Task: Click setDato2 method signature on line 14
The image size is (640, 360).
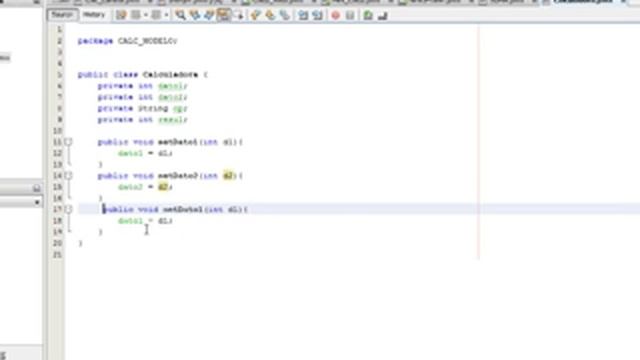Action: [170, 176]
